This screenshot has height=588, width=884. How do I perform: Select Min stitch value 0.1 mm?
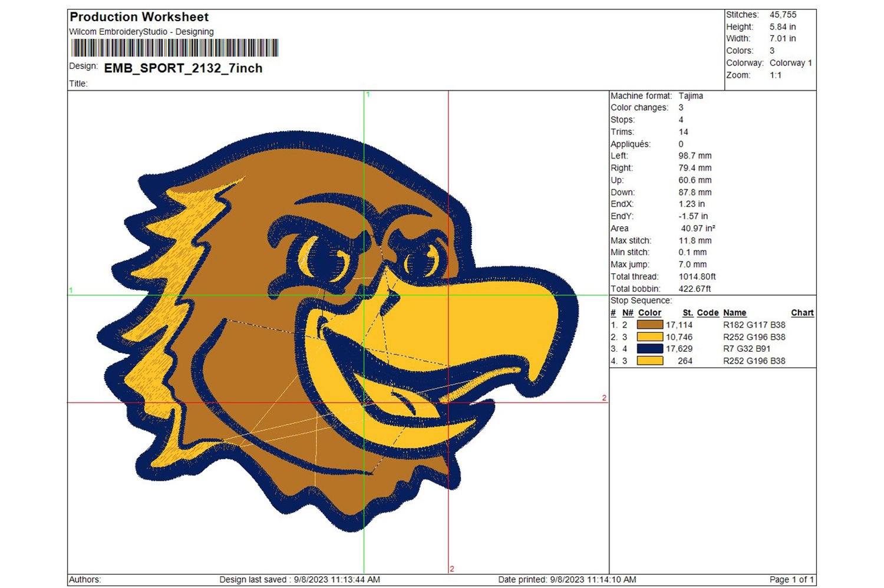click(692, 253)
